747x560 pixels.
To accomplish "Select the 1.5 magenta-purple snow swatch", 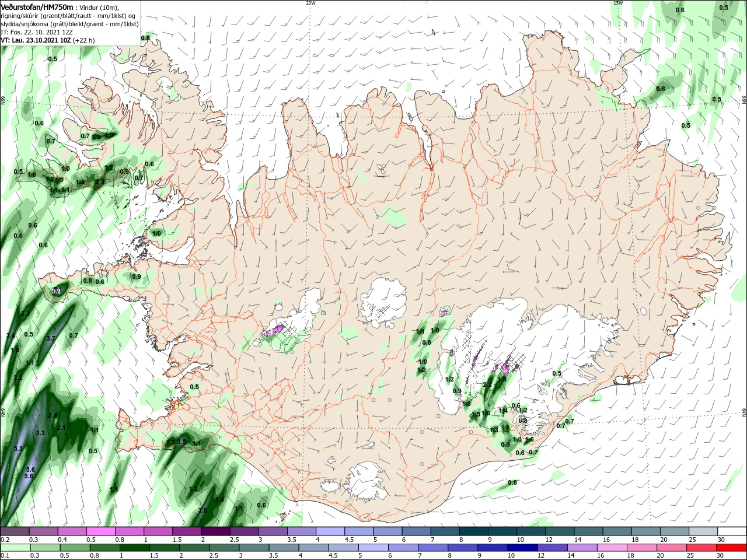I will [x=187, y=531].
